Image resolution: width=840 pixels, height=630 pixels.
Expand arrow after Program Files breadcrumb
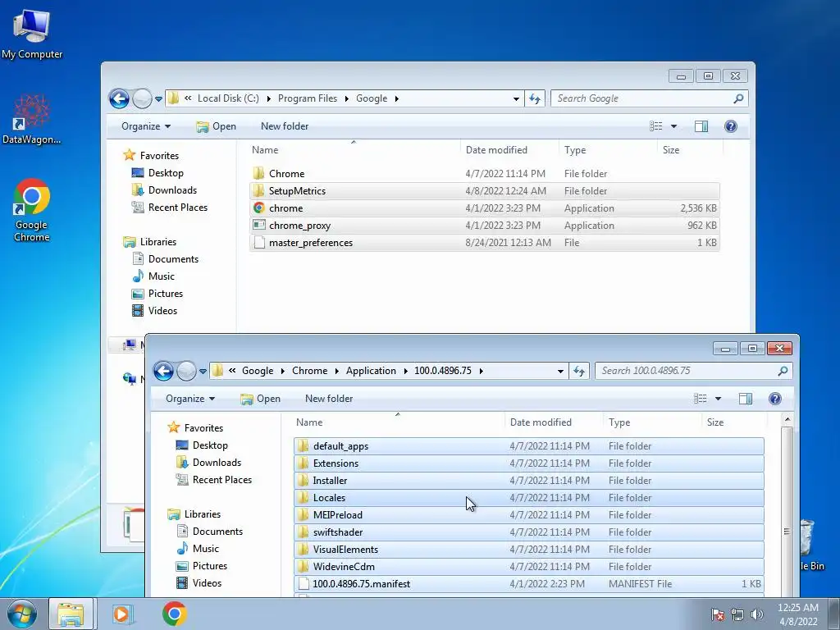pyautogui.click(x=347, y=98)
